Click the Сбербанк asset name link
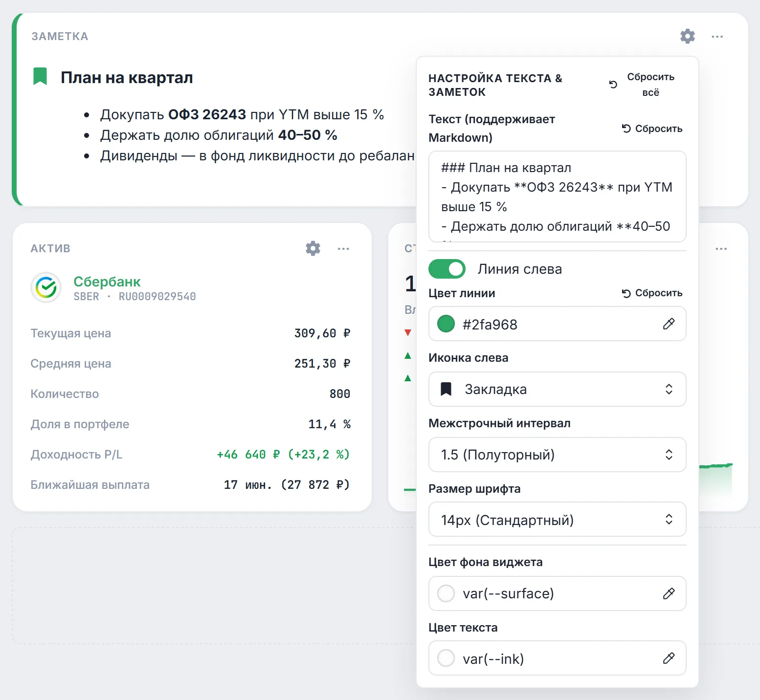 coord(107,282)
